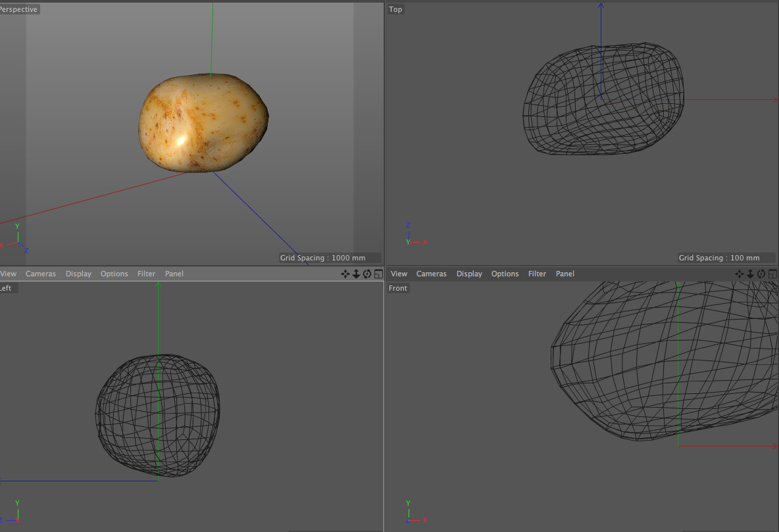The height and width of the screenshot is (532, 779).
Task: Toggle maximize icon for the Front viewport
Action: coord(772,274)
